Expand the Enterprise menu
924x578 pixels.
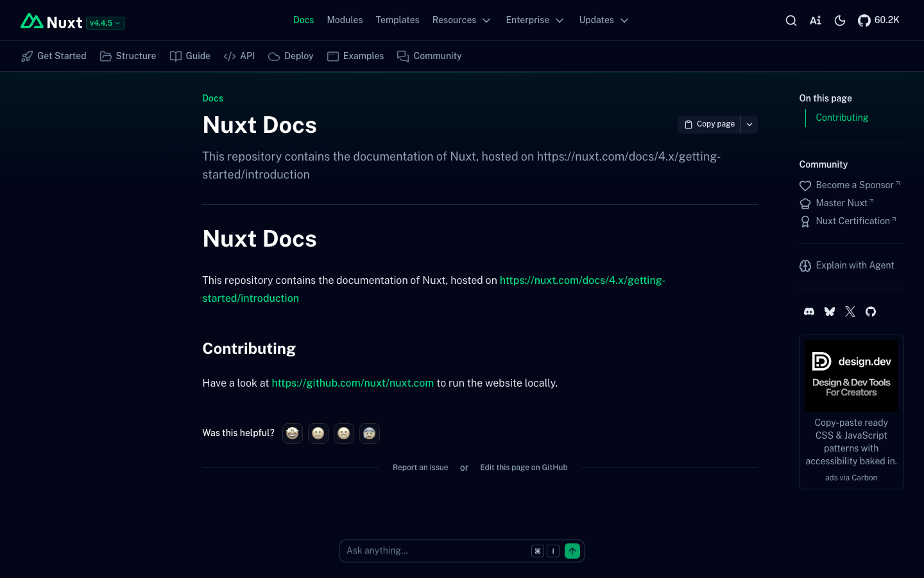535,21
